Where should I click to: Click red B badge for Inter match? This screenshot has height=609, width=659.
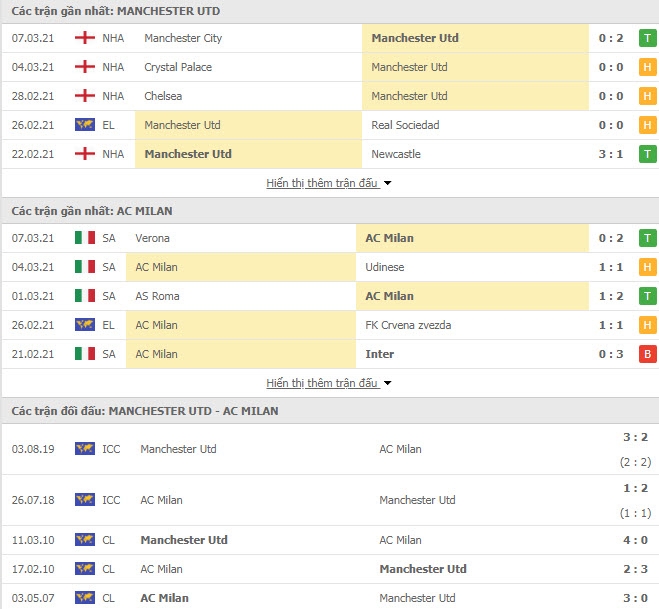pos(647,354)
